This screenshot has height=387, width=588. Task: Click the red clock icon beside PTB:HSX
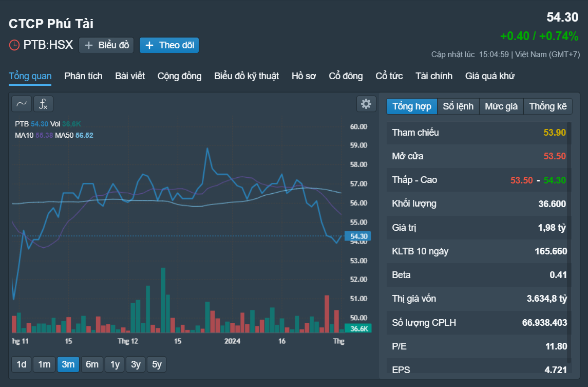pos(14,45)
